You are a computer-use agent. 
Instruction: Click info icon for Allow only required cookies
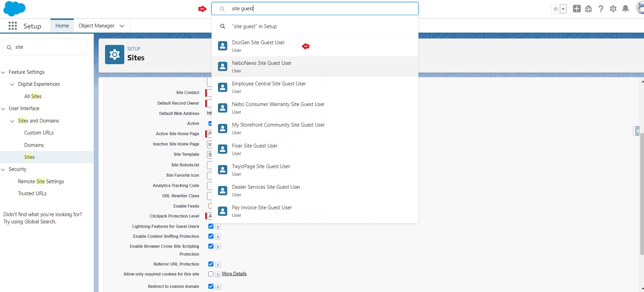click(218, 275)
